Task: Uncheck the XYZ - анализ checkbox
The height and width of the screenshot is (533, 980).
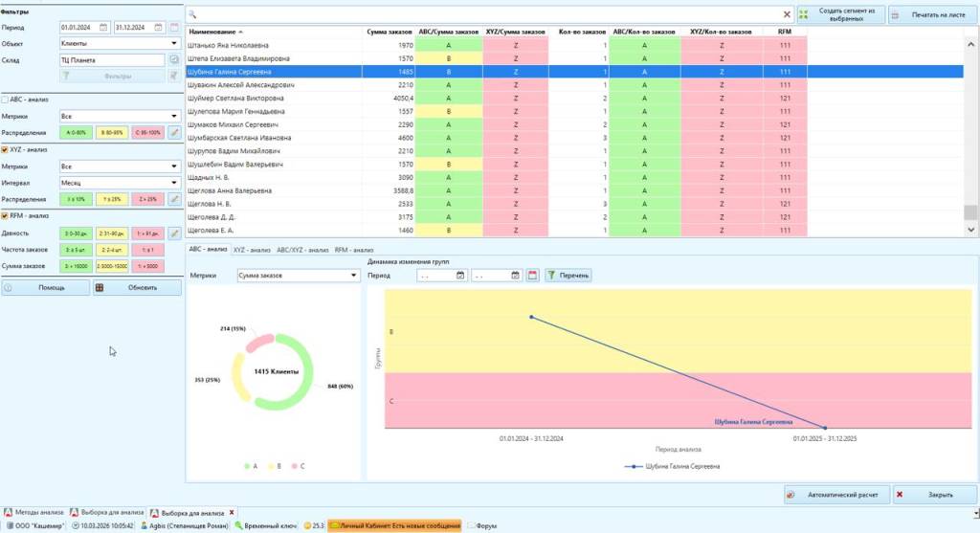Action: pos(6,149)
